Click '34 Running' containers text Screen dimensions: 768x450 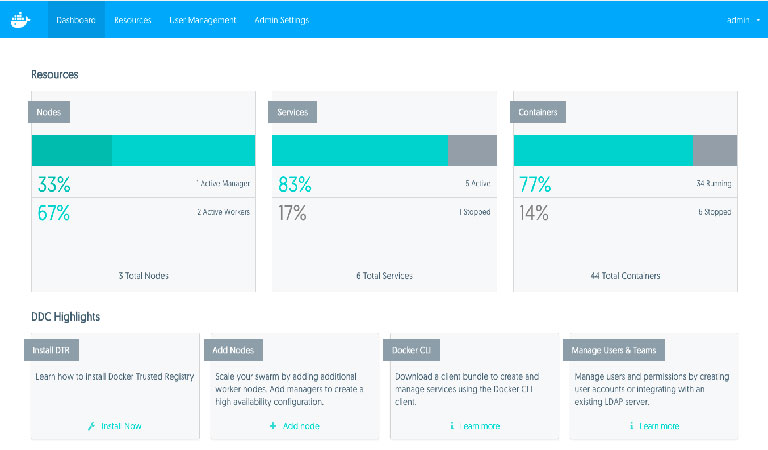click(714, 184)
